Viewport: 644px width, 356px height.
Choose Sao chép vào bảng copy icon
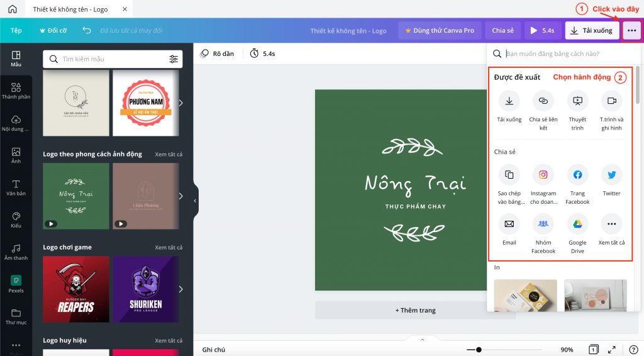[x=509, y=174]
